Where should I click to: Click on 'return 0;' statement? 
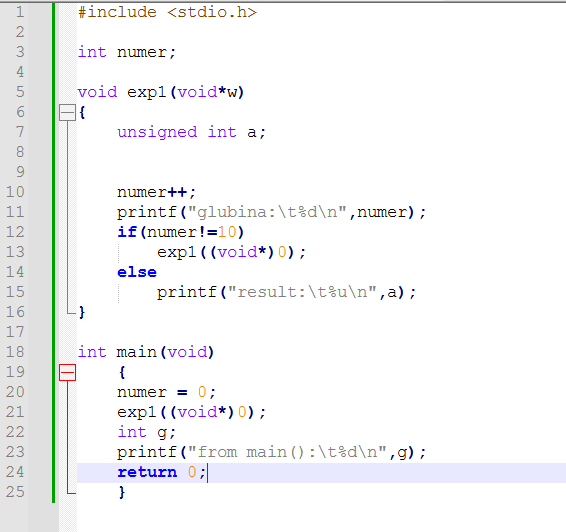[x=161, y=472]
